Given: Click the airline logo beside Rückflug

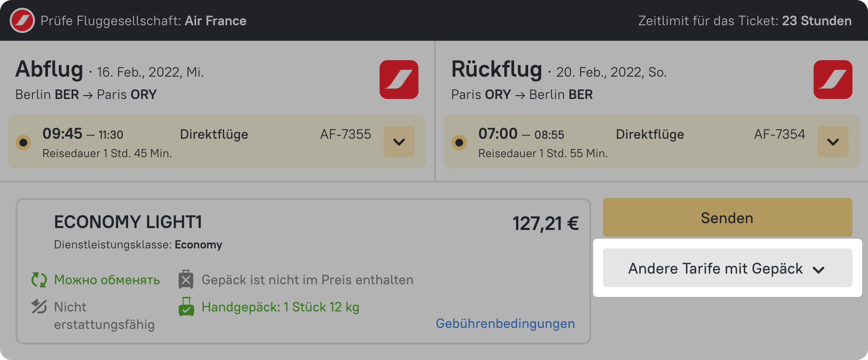Looking at the screenshot, I should tap(833, 80).
